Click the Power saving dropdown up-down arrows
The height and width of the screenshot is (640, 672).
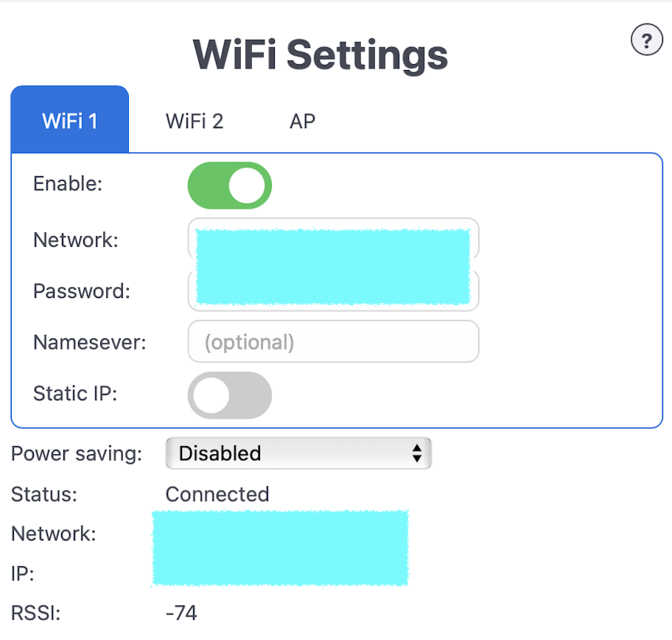point(417,453)
